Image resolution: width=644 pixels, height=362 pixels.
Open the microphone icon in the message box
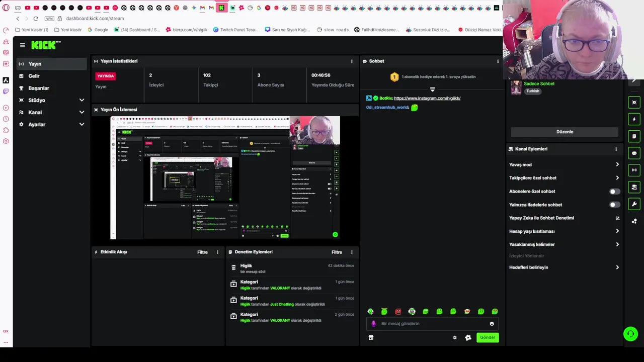[x=373, y=324]
